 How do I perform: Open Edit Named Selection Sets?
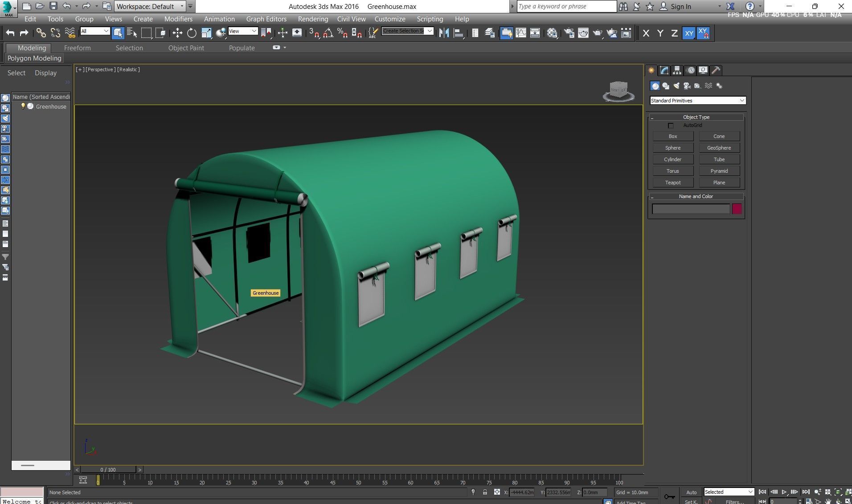373,33
